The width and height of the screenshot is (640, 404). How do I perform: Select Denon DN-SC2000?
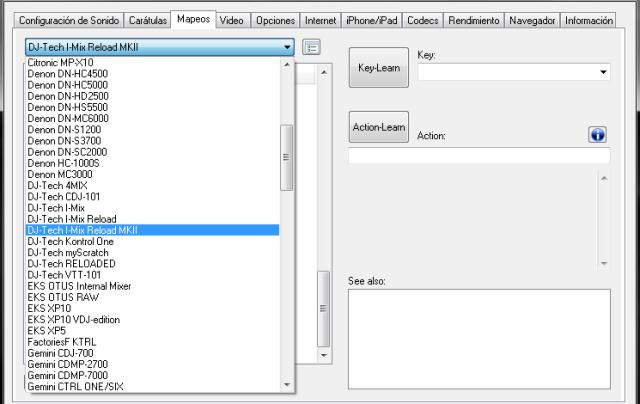153,152
